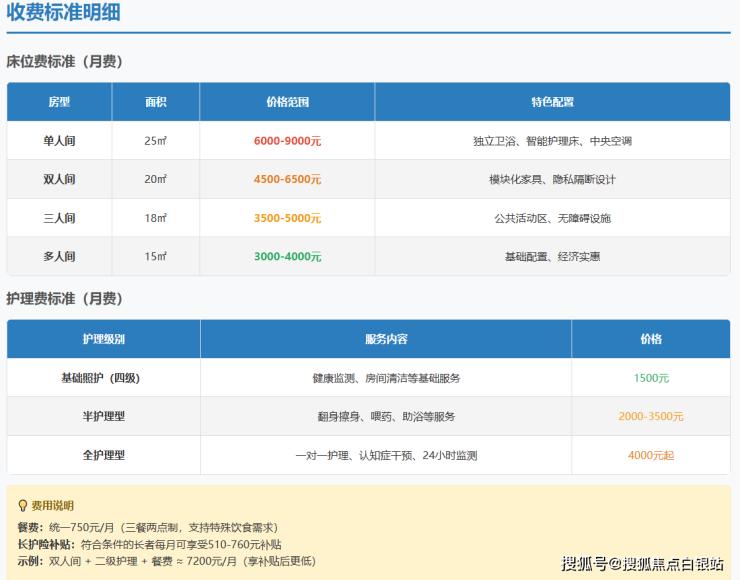Select the 服务内容 column header
The width and height of the screenshot is (740, 580).
click(x=386, y=339)
